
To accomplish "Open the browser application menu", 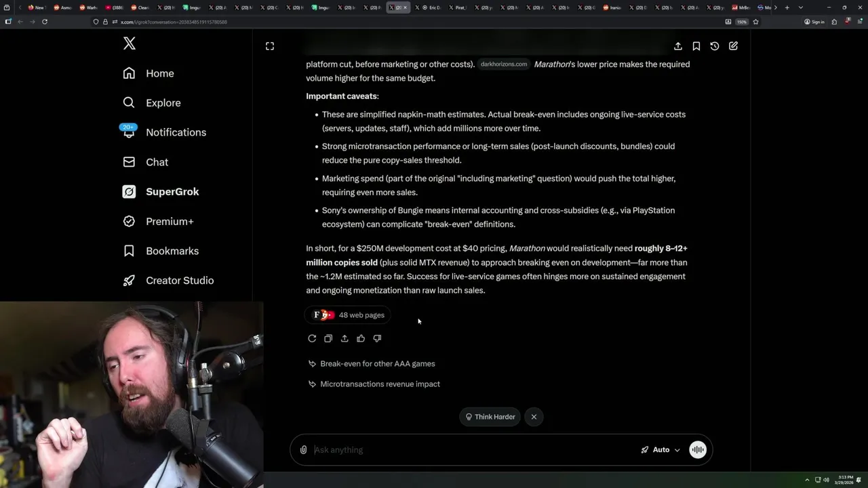I will (x=860, y=22).
